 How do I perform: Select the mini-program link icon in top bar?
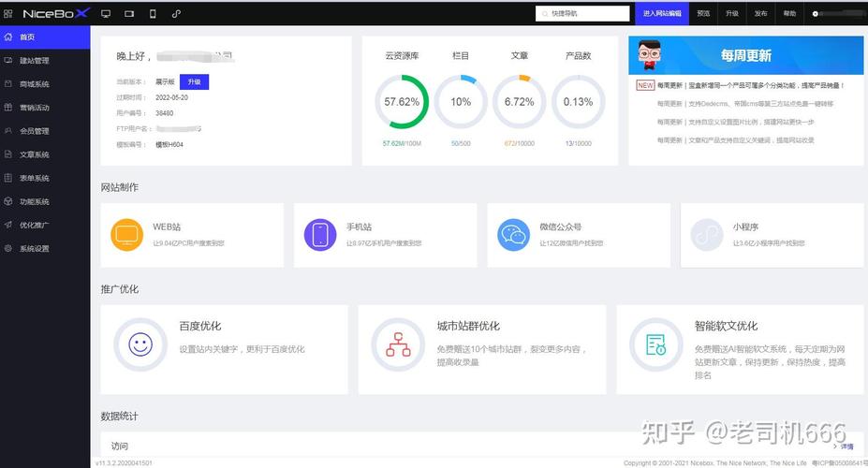pos(176,14)
